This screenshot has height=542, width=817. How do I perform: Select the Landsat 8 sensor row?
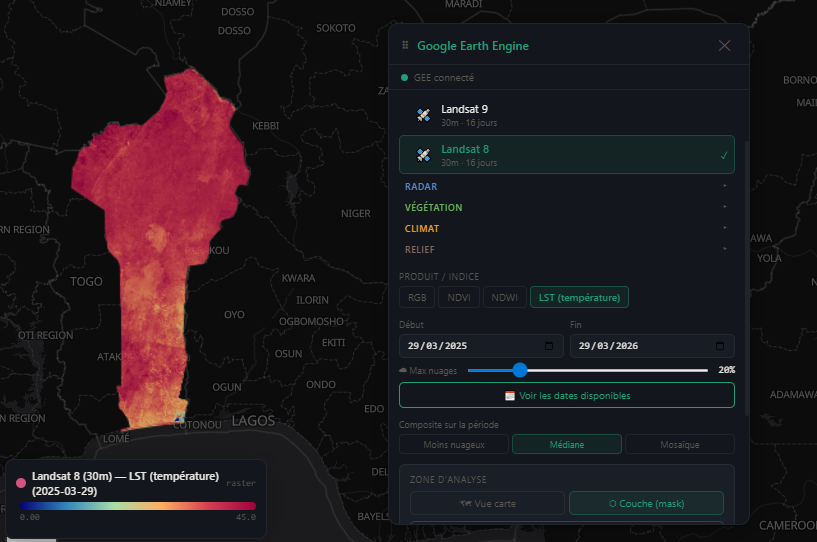click(567, 155)
